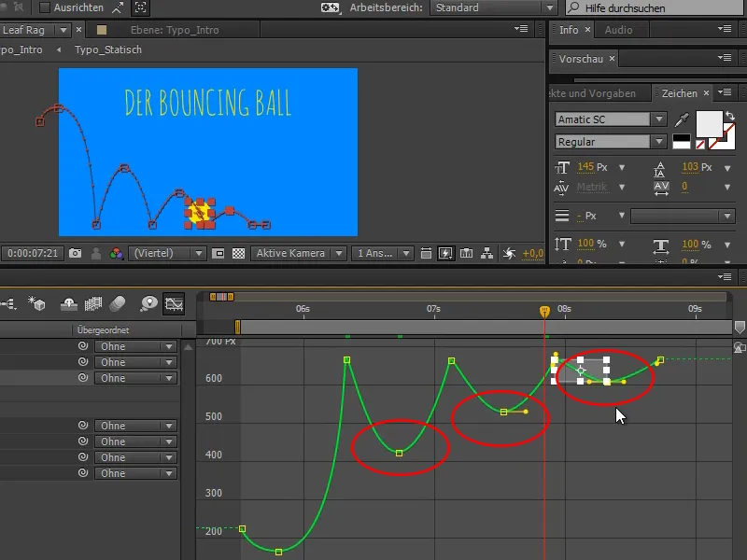This screenshot has height=560, width=747.
Task: Open the Regular font style dropdown
Action: (611, 142)
